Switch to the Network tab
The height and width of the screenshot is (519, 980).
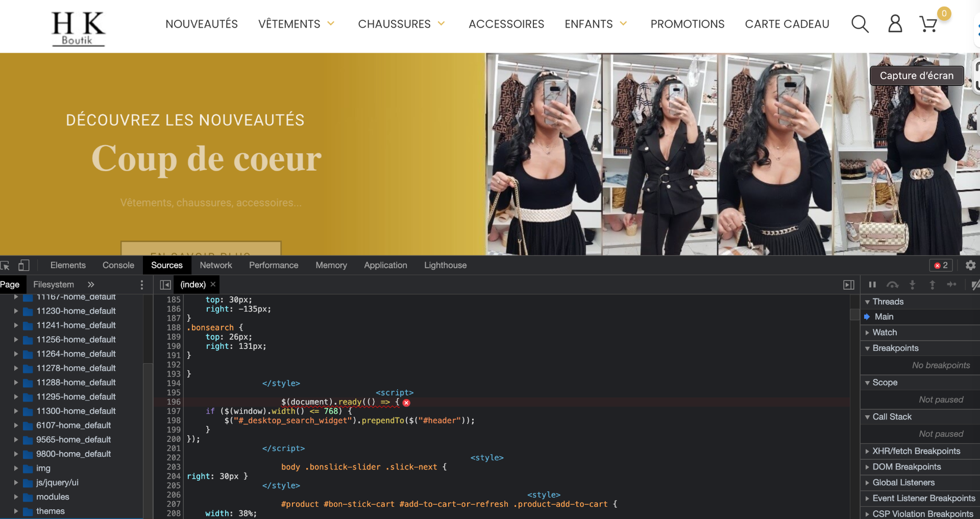coord(216,265)
